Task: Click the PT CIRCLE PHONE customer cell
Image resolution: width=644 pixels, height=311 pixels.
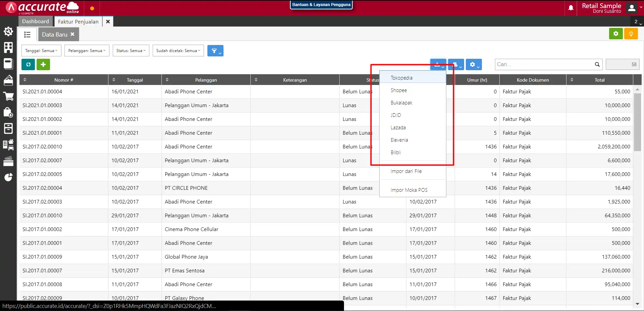Action: point(206,188)
